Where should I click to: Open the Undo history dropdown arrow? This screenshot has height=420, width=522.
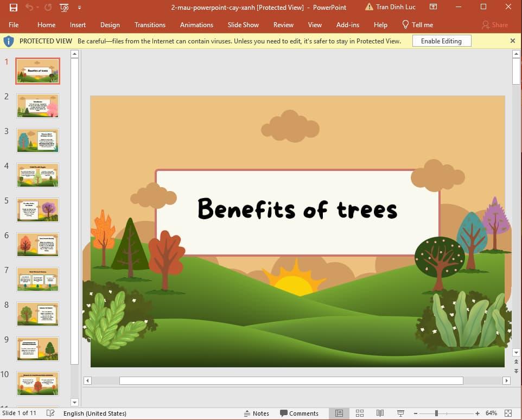click(37, 8)
